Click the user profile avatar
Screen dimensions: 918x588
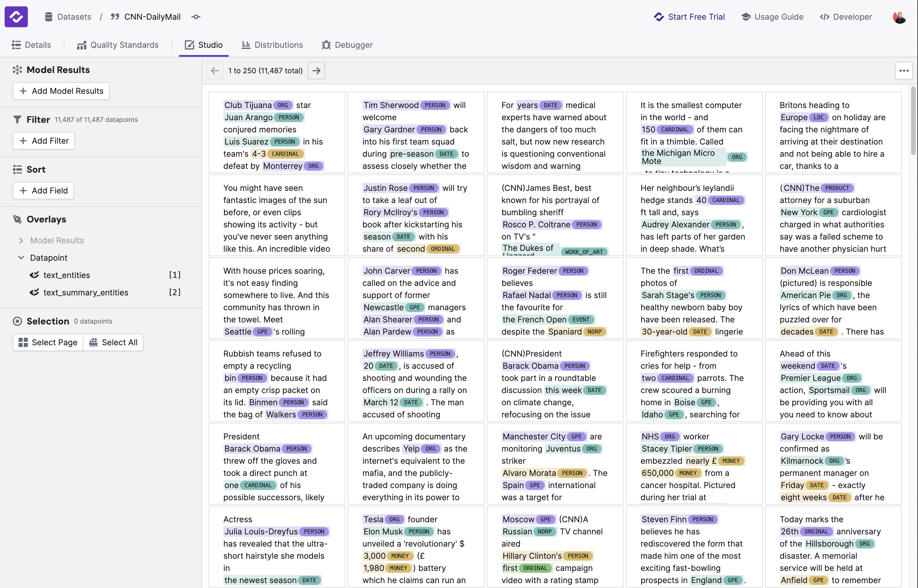tap(899, 17)
